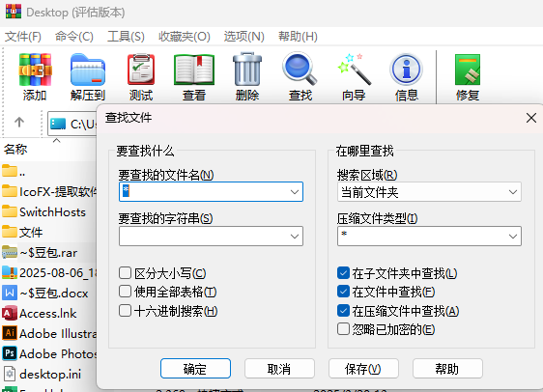Open the 搜索区域 dropdown showing 当前文件夹

pyautogui.click(x=429, y=192)
